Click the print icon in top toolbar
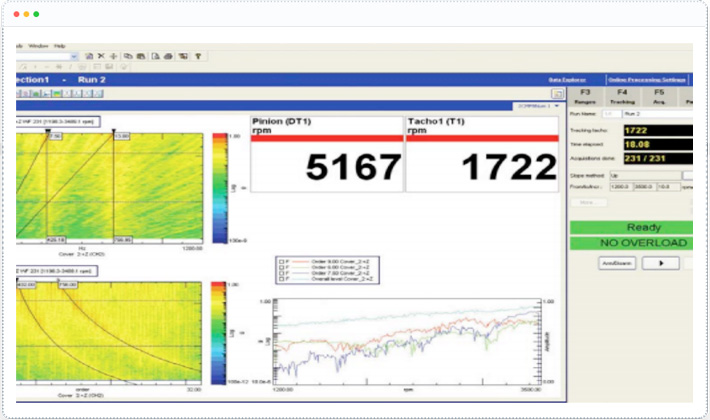710x420 pixels. pyautogui.click(x=168, y=56)
